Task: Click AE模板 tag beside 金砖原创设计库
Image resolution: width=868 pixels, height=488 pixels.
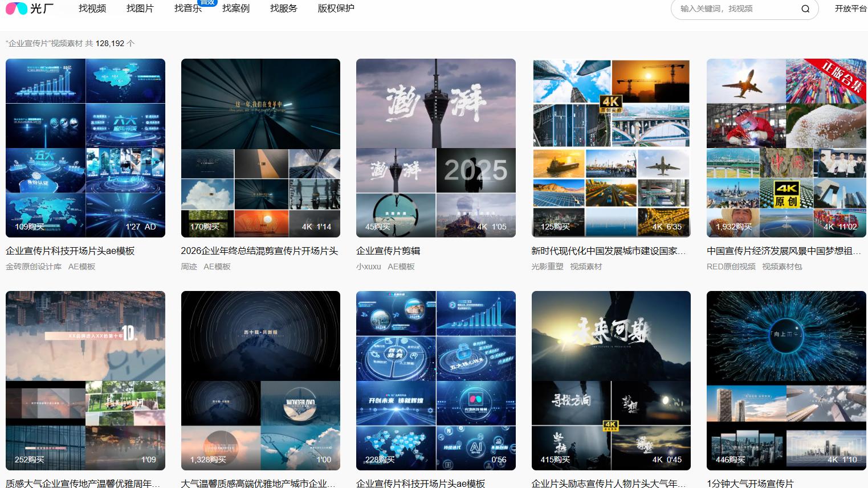Action: pyautogui.click(x=82, y=266)
